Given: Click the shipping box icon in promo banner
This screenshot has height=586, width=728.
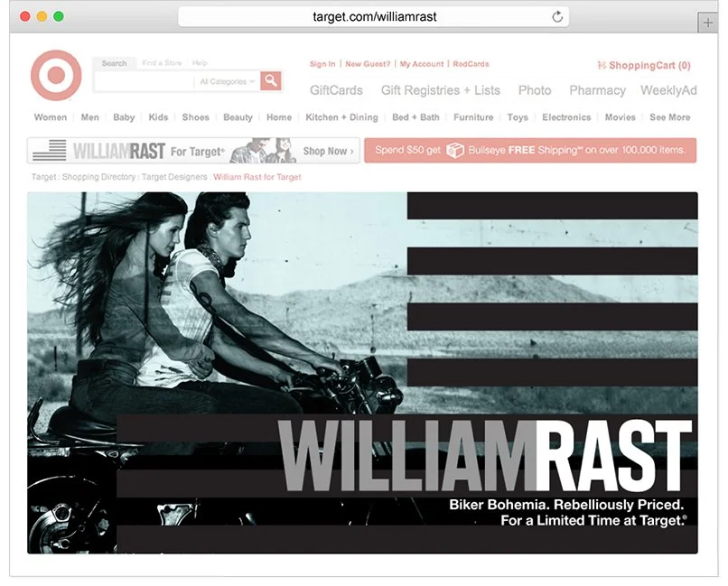Looking at the screenshot, I should 455,150.
